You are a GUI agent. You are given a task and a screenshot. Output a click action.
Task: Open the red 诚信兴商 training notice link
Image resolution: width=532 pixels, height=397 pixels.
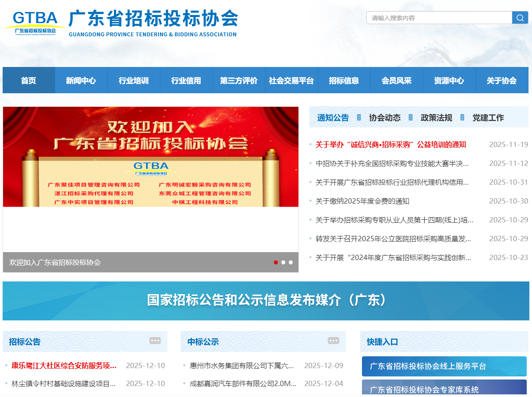coord(390,144)
